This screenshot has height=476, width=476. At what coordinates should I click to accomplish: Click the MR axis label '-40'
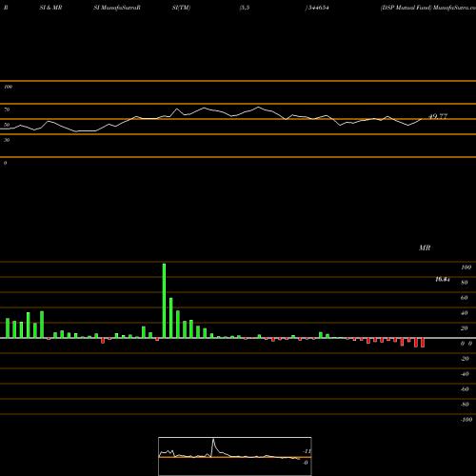(465, 374)
